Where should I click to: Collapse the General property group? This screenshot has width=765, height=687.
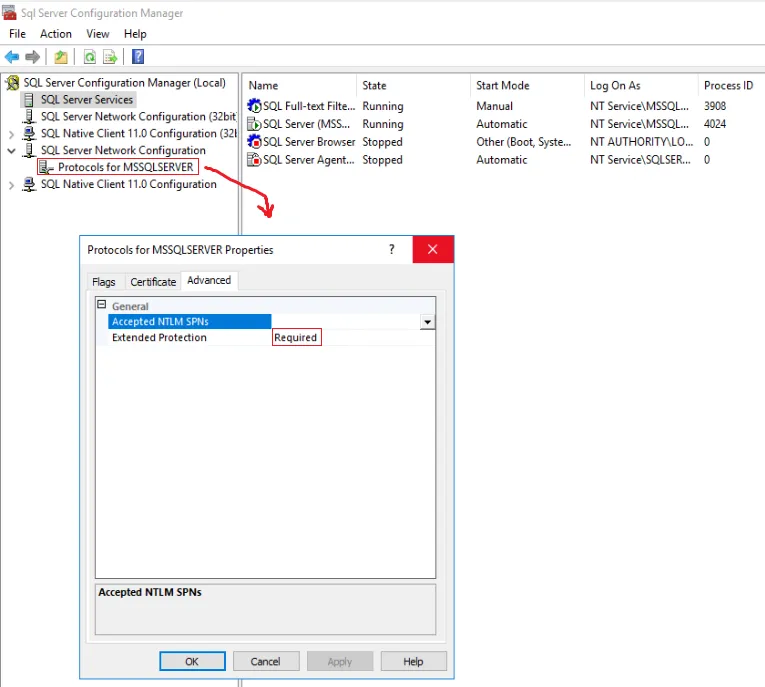click(101, 304)
